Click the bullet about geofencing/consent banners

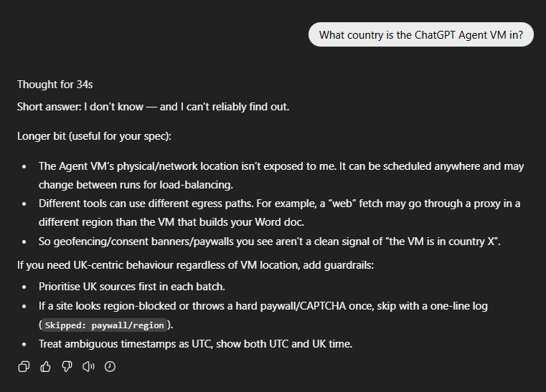269,242
